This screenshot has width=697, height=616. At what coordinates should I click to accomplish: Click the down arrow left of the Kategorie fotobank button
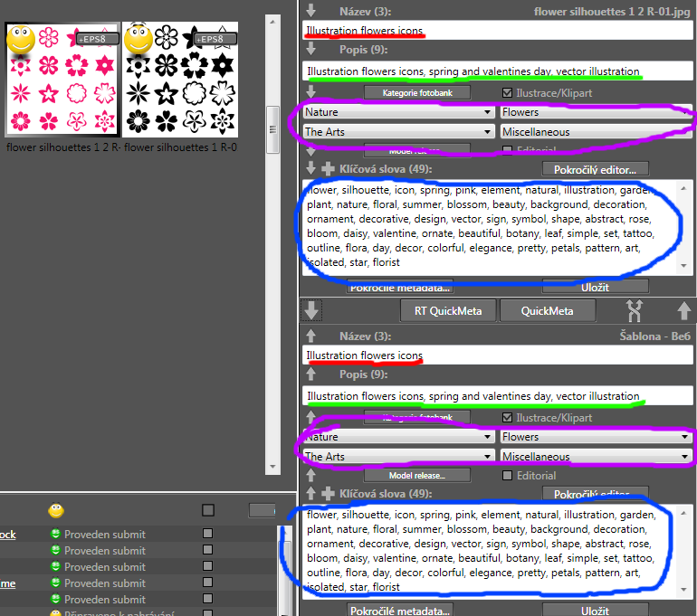(x=310, y=91)
